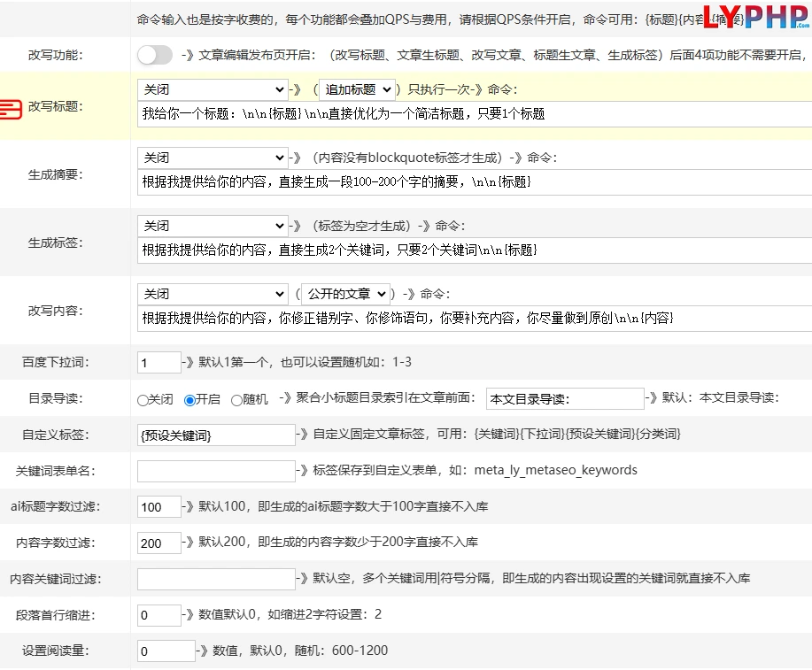
Task: Click the 内容没有blockquote标签才生成 hint
Action: point(407,158)
